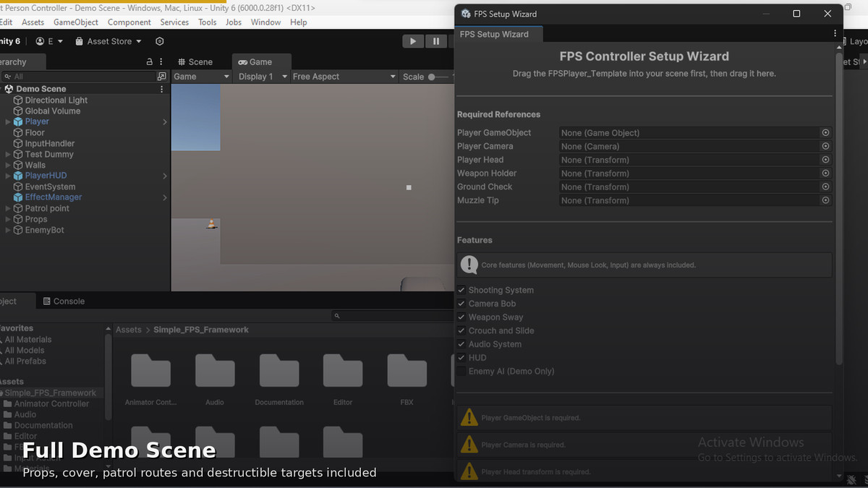This screenshot has width=868, height=488.
Task: Toggle the Hierarchy panel lock icon
Action: (150, 62)
